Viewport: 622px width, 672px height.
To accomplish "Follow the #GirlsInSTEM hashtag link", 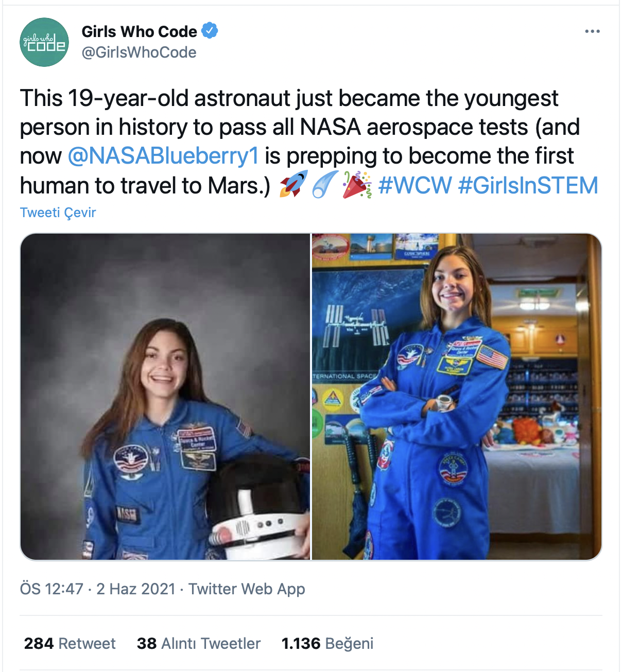I will coord(528,185).
